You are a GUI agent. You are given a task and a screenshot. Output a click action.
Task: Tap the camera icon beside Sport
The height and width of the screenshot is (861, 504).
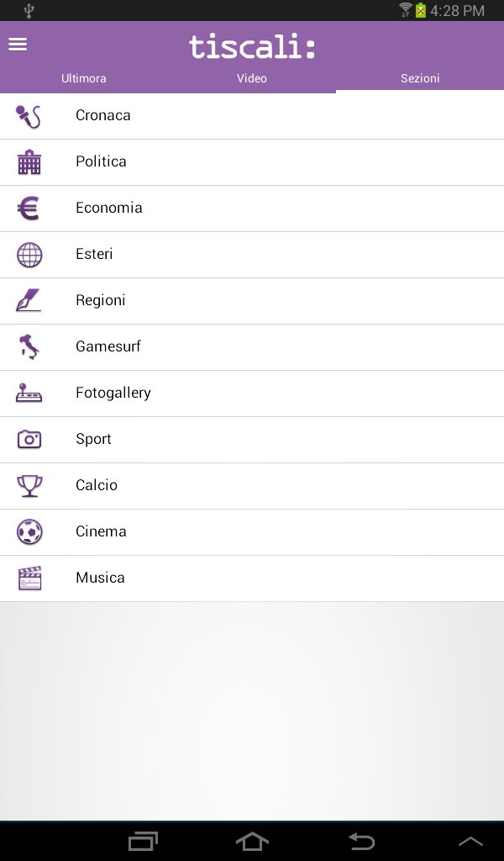[x=29, y=439]
